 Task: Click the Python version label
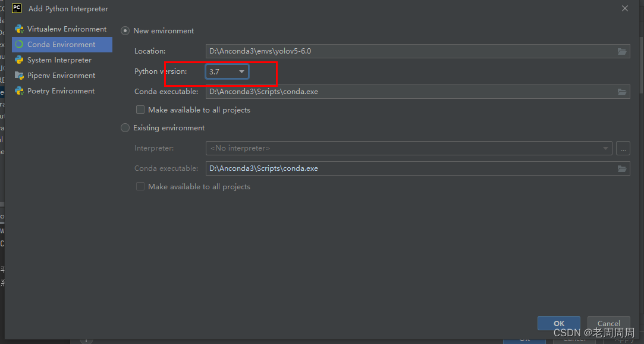pyautogui.click(x=161, y=71)
